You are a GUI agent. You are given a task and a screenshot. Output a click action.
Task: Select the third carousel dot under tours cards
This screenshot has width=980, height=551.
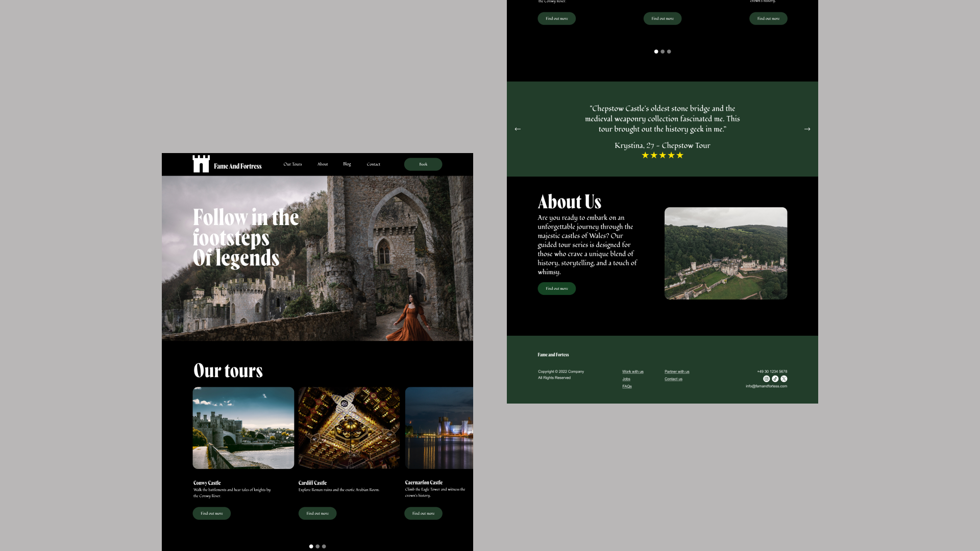324,546
